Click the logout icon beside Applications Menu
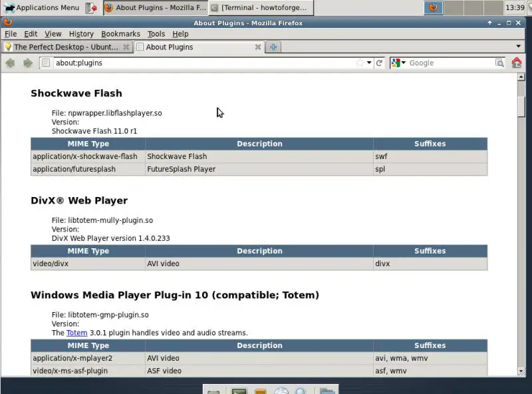 (x=91, y=7)
